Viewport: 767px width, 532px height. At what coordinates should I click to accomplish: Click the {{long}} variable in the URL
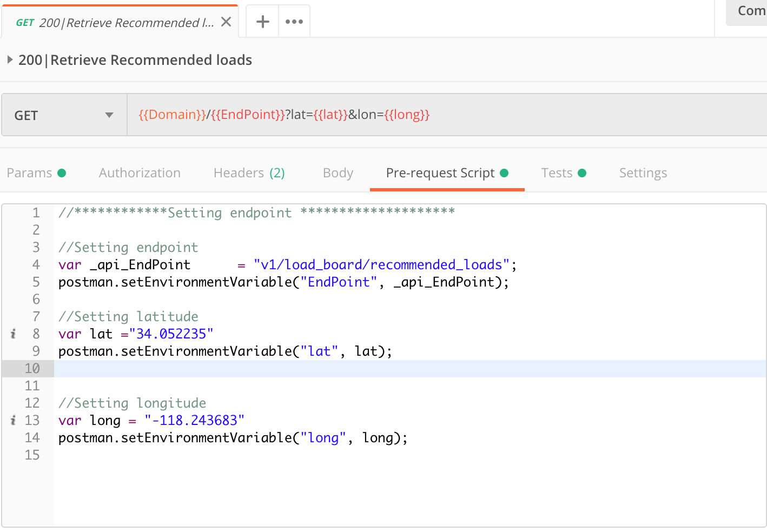tap(407, 115)
